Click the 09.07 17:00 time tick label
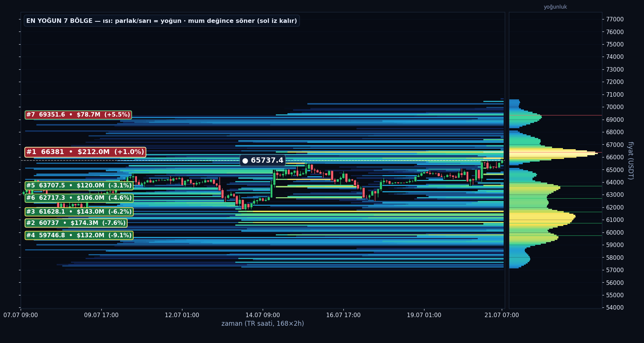Viewport: 644px width, 343px height. point(101,315)
